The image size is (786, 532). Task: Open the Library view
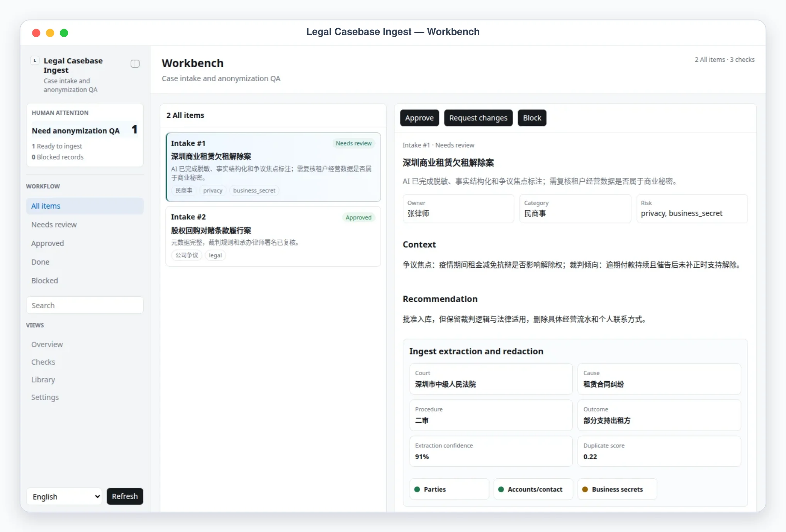pos(85,379)
